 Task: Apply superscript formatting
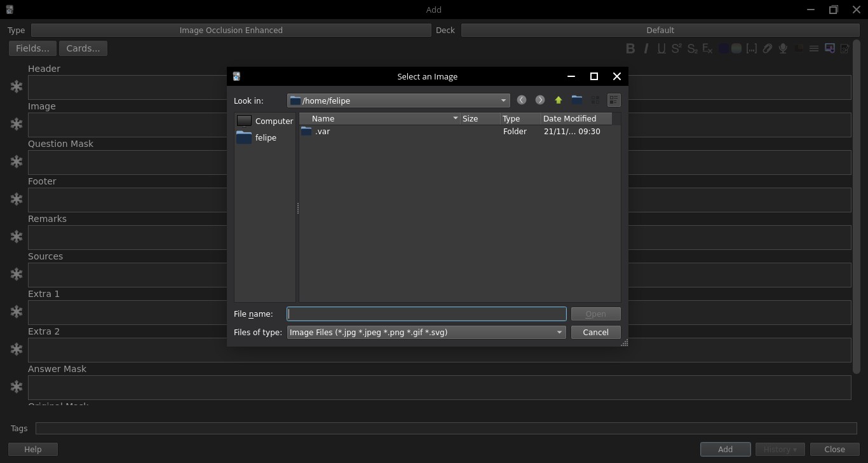[x=677, y=48]
